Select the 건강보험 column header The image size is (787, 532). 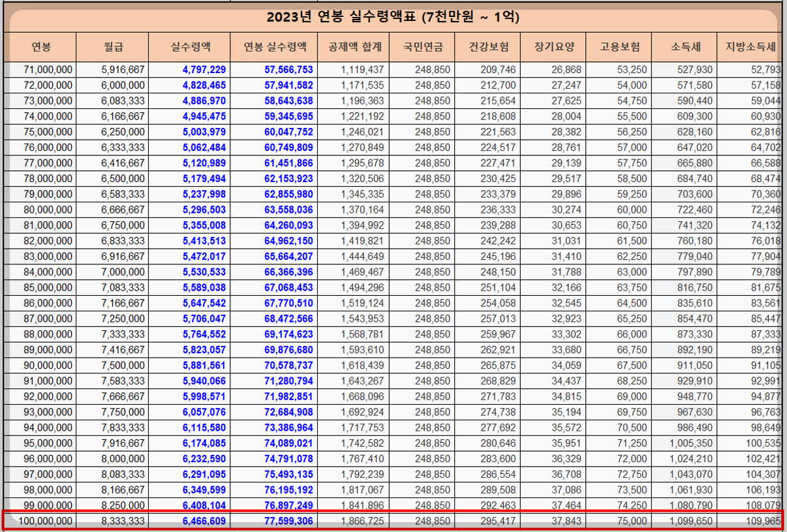click(x=487, y=47)
